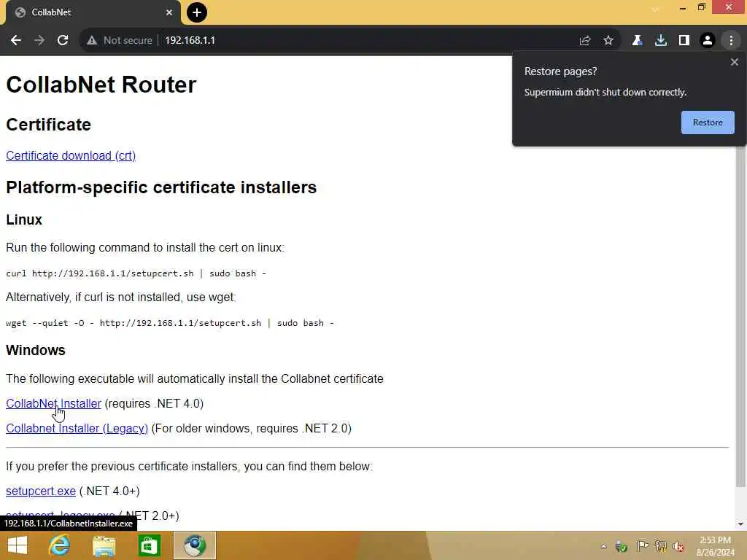
Task: Select the CollabNet browser tab
Action: coord(93,12)
